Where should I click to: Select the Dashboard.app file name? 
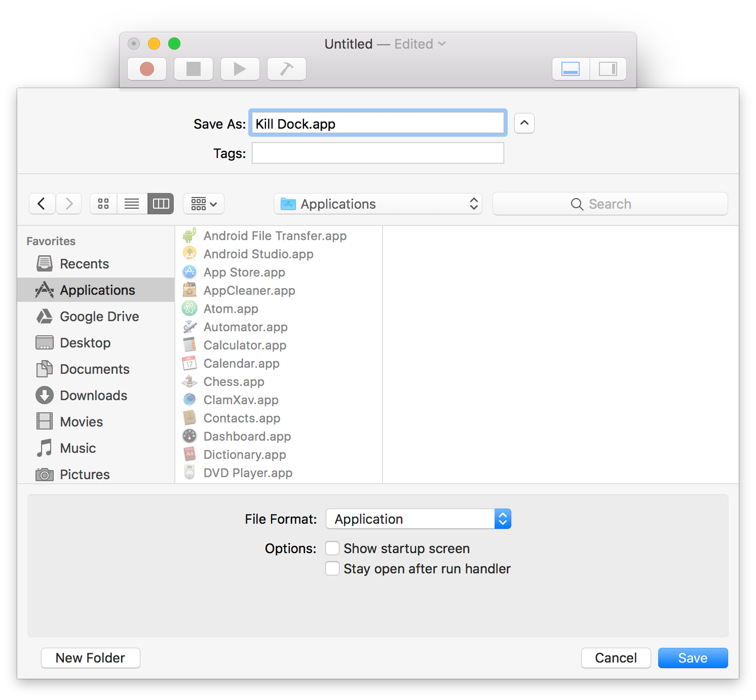pyautogui.click(x=247, y=437)
